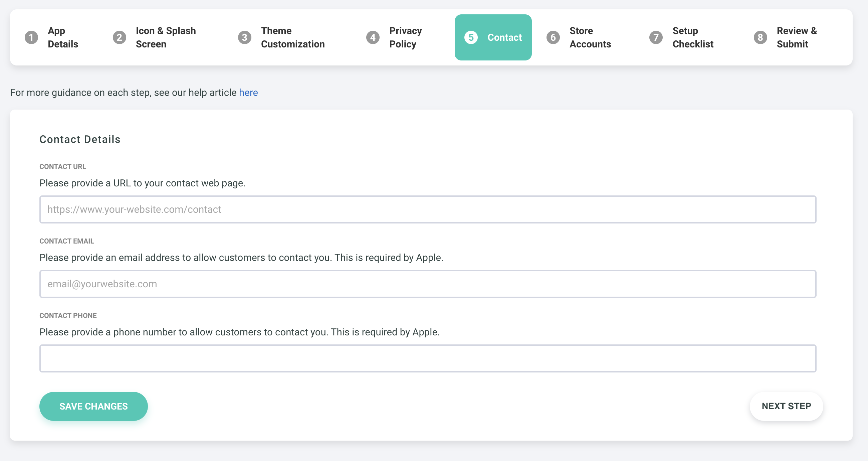Focus the Contact Email input field
This screenshot has width=868, height=461.
pos(428,284)
